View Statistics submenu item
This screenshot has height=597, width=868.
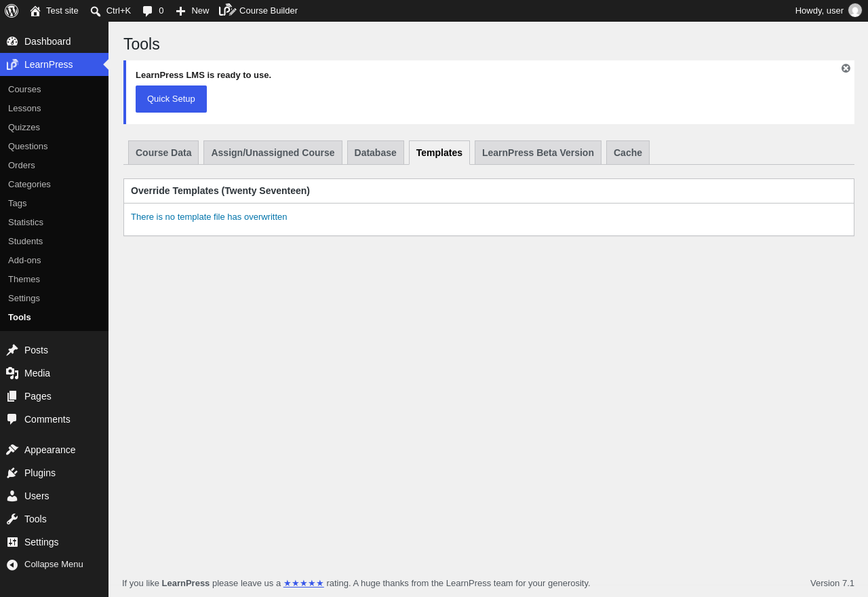tap(26, 223)
